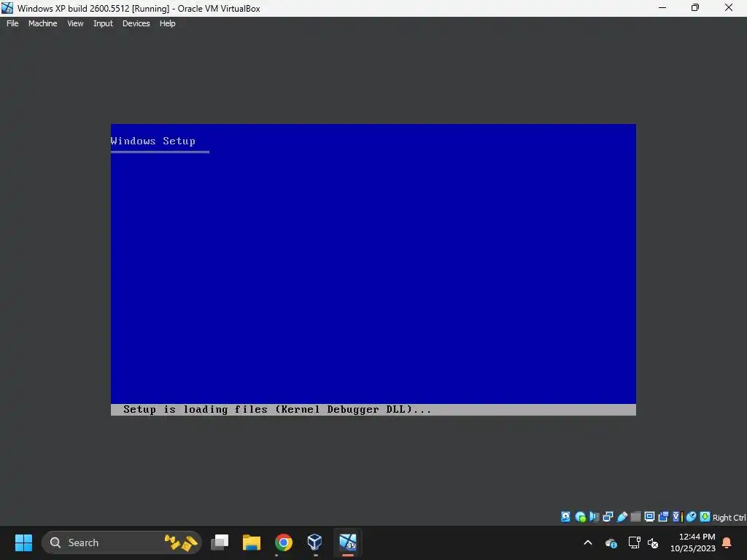The height and width of the screenshot is (560, 747).
Task: Click the optical disk status icon
Action: click(580, 517)
